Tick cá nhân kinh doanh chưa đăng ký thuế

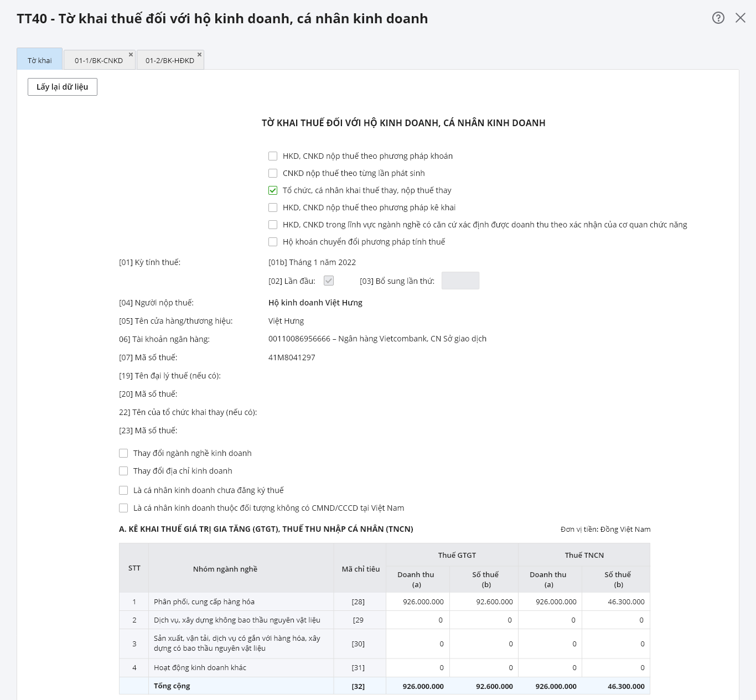point(123,490)
